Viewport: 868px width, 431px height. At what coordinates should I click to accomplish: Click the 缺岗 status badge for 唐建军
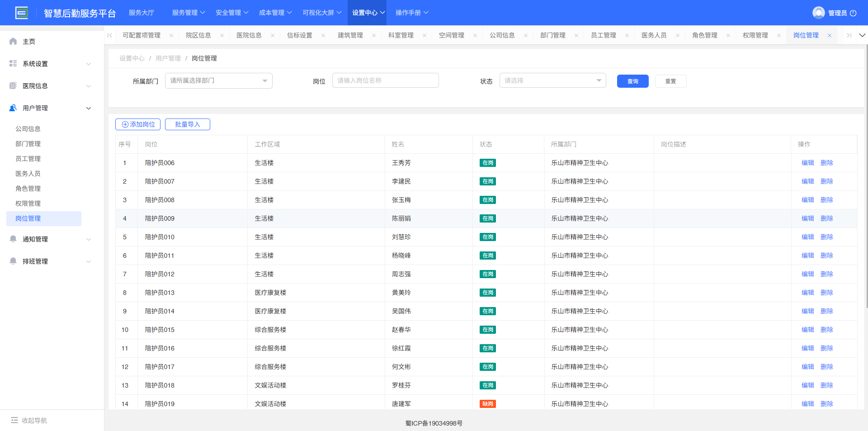[488, 404]
